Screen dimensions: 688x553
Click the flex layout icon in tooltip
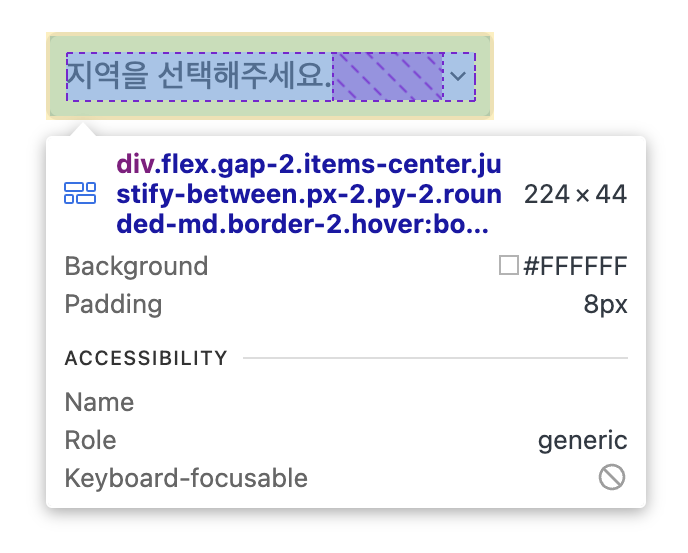pyautogui.click(x=80, y=193)
